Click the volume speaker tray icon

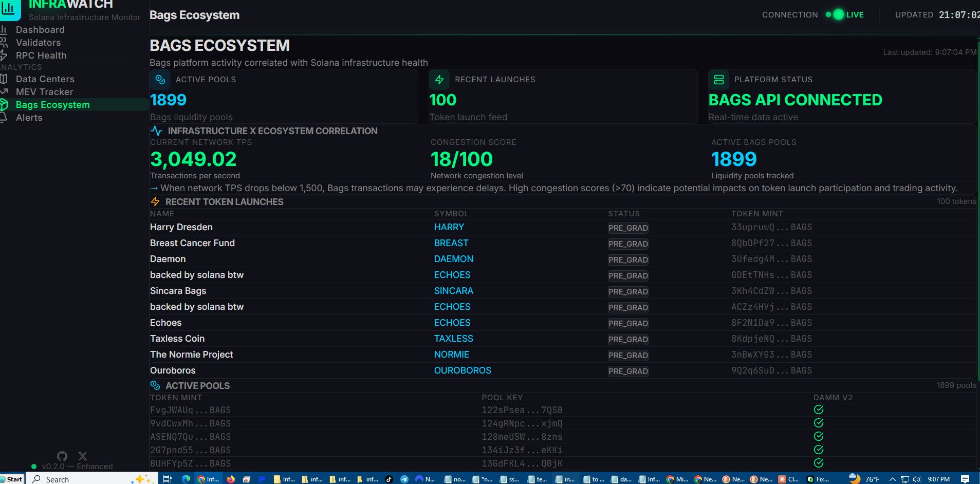917,479
